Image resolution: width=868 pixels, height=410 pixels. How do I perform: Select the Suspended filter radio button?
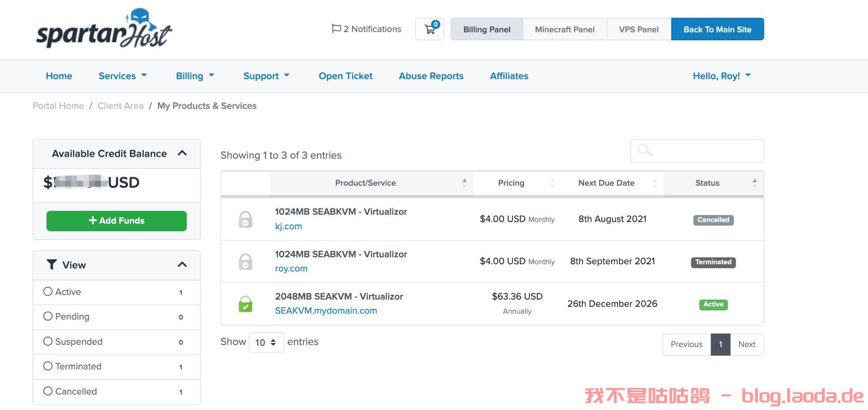click(x=48, y=341)
